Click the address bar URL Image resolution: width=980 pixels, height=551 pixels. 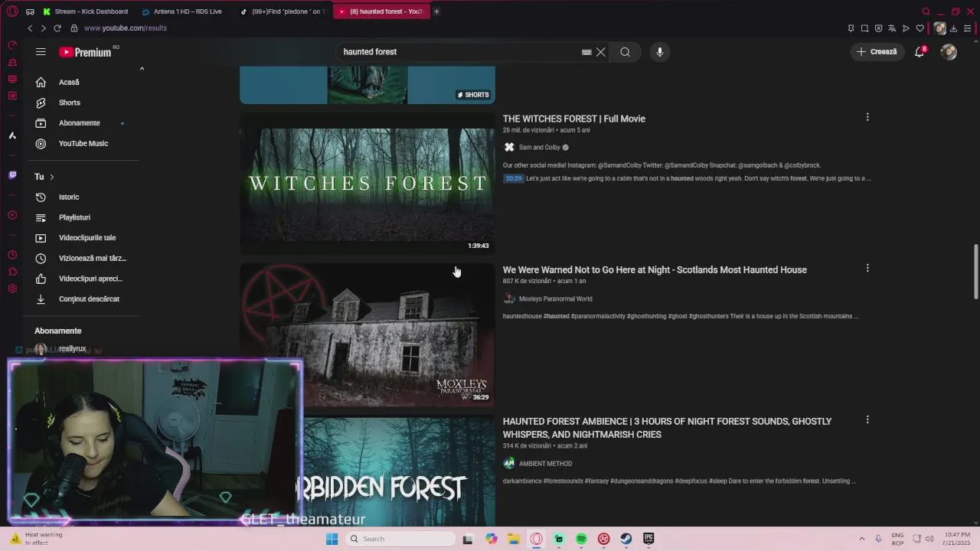coord(126,28)
